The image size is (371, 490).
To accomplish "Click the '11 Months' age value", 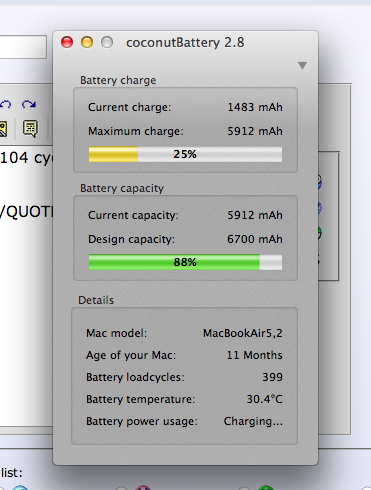I will pyautogui.click(x=254, y=355).
